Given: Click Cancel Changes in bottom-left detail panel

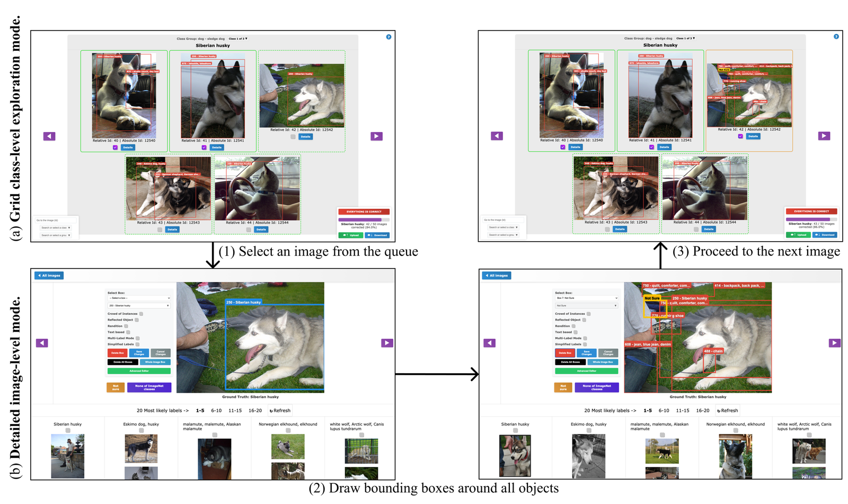Looking at the screenshot, I should point(161,353).
